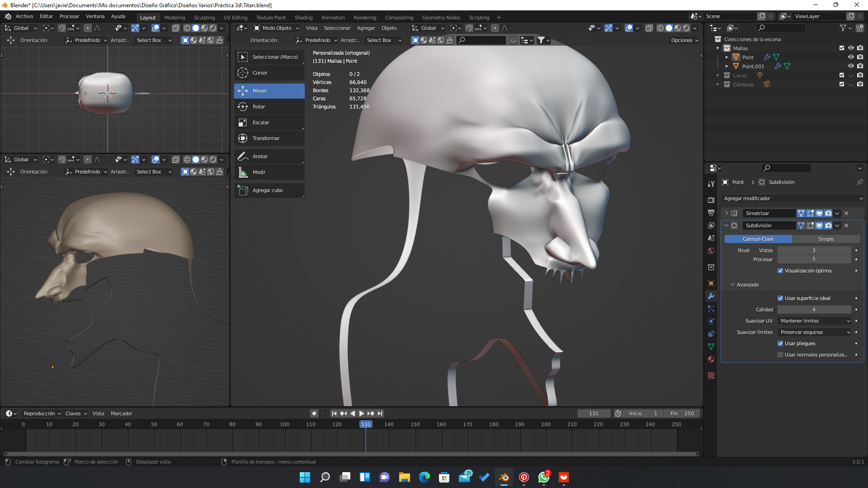Open the Opciones dropdown in main viewport
Screen dimensions: 868x488
pos(684,40)
